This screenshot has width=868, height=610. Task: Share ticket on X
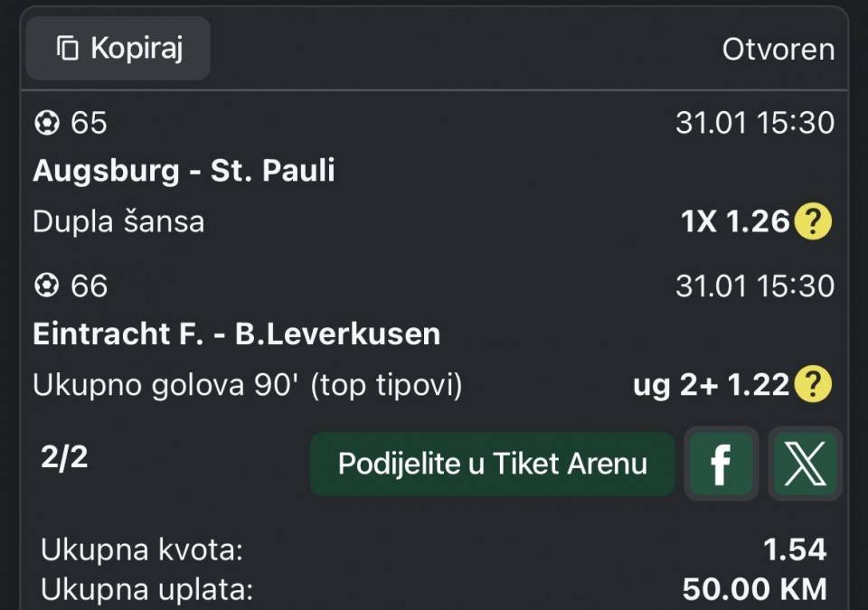(805, 465)
